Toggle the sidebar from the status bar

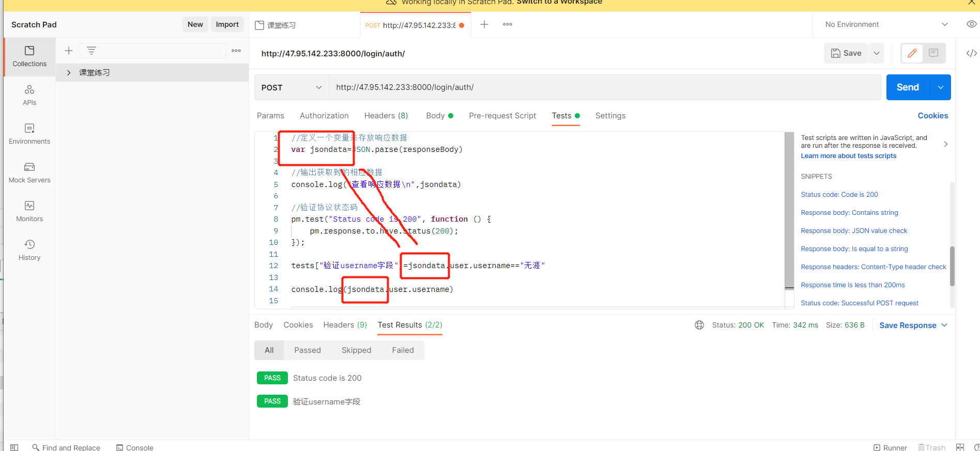tap(14, 447)
